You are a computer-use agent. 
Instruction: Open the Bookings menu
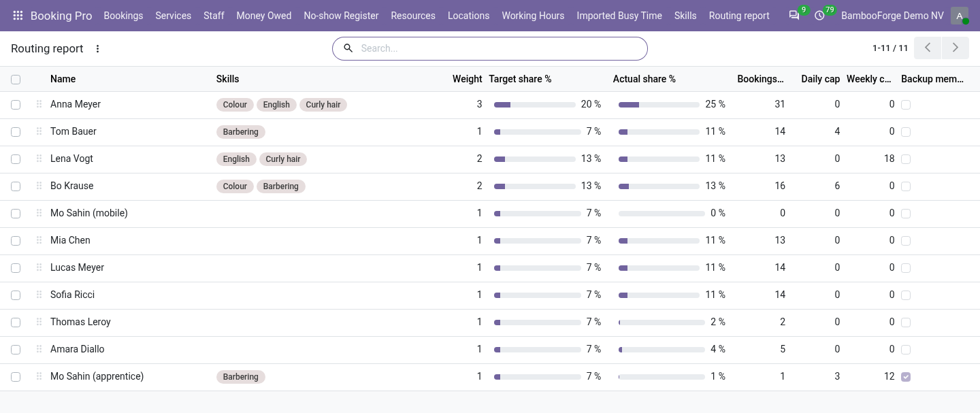point(123,16)
